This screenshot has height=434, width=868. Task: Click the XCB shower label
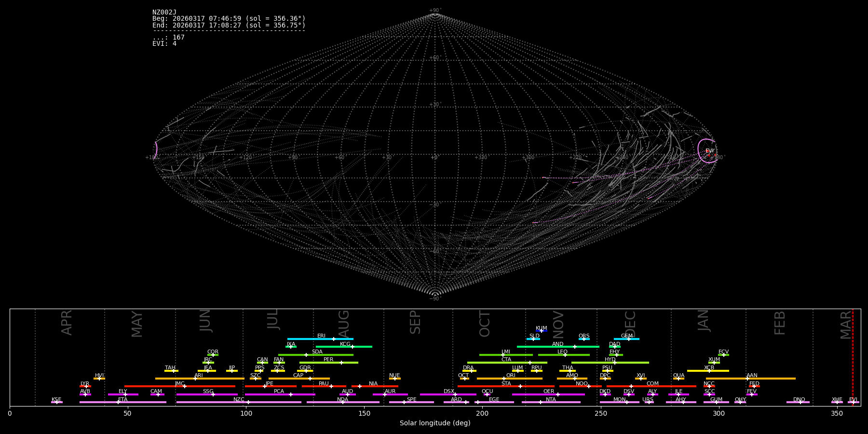(709, 368)
